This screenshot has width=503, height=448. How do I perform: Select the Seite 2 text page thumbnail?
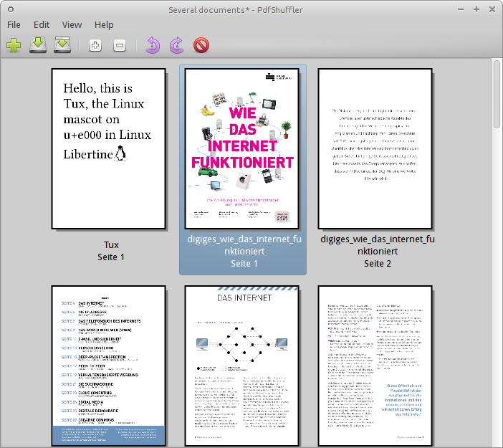[x=375, y=149]
